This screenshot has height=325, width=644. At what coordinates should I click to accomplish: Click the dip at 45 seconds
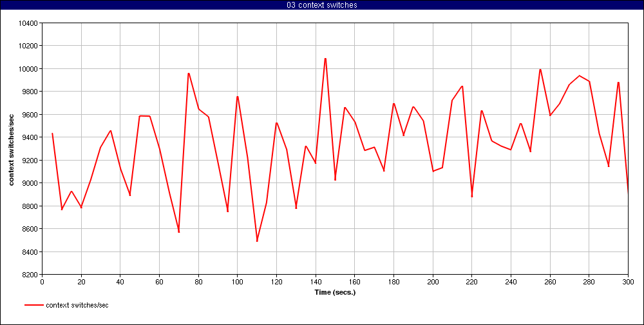[x=130, y=195]
